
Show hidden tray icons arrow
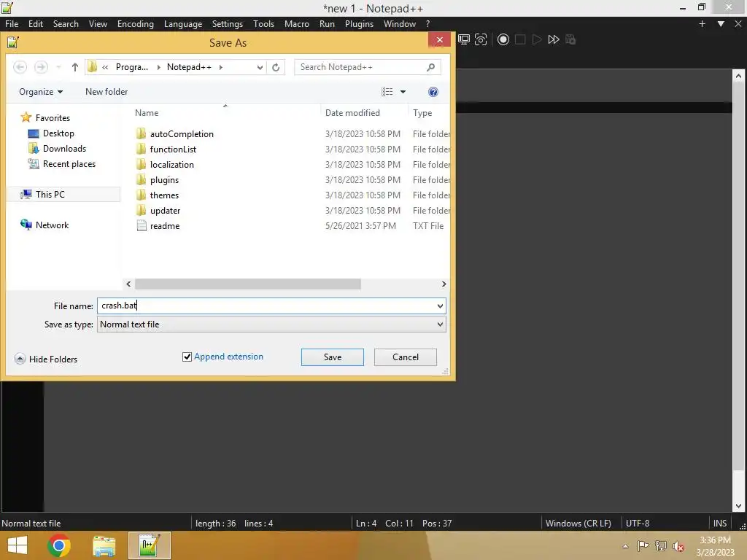point(625,546)
